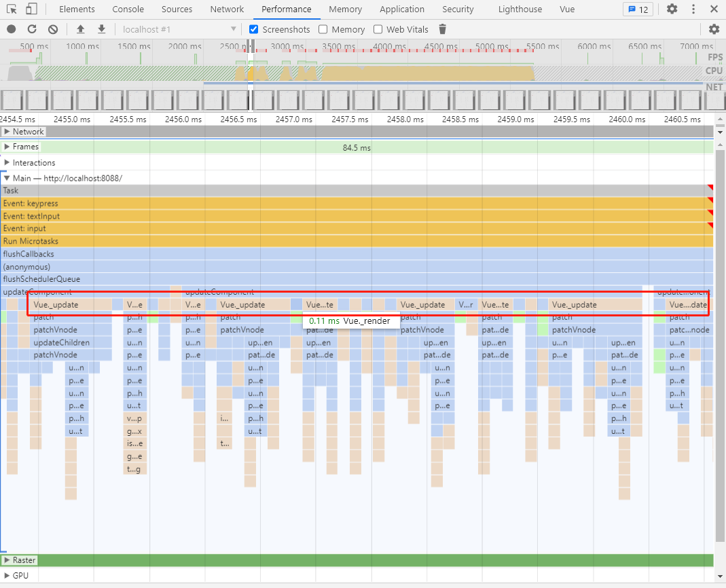Click the inspect element picker icon
The width and height of the screenshot is (726, 588).
click(x=12, y=10)
